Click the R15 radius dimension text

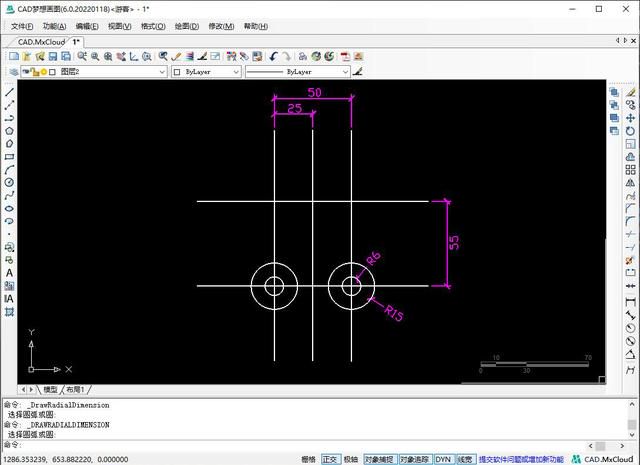pos(393,313)
